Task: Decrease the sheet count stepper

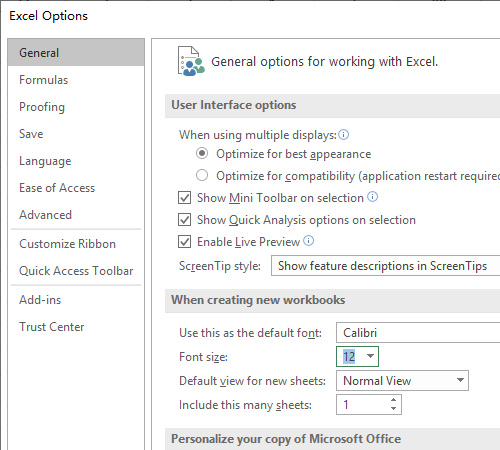Action: point(394,409)
